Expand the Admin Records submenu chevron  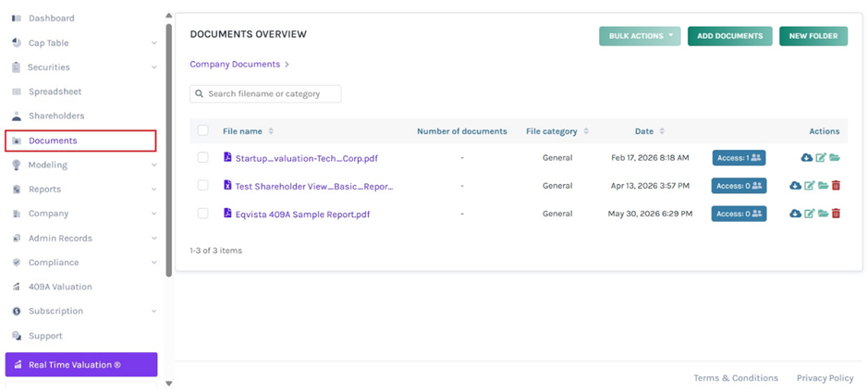coord(153,239)
